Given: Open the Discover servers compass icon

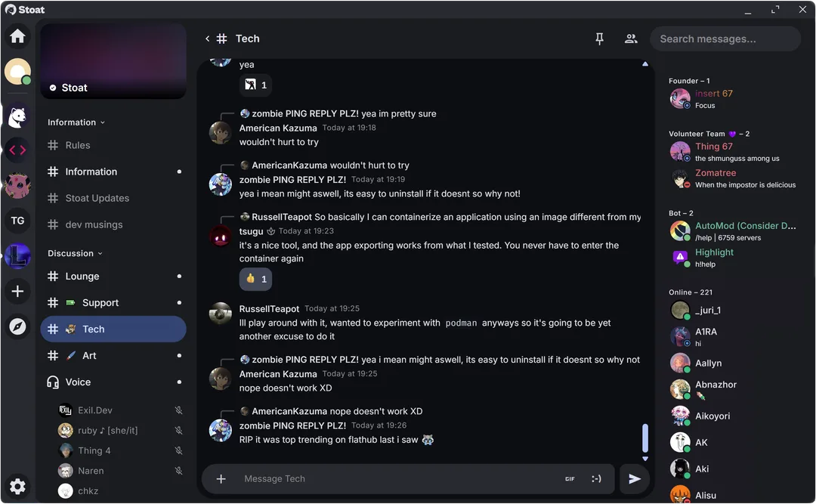Looking at the screenshot, I should tap(17, 326).
